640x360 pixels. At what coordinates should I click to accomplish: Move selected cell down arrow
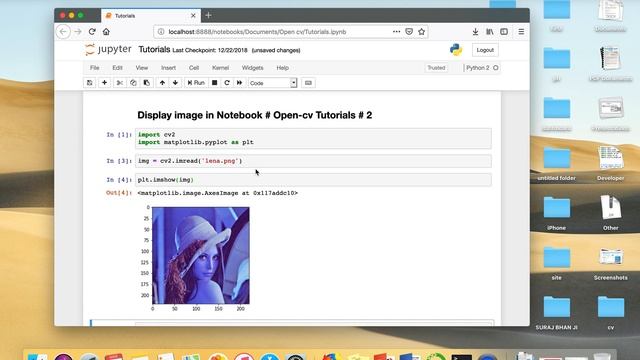pos(176,83)
